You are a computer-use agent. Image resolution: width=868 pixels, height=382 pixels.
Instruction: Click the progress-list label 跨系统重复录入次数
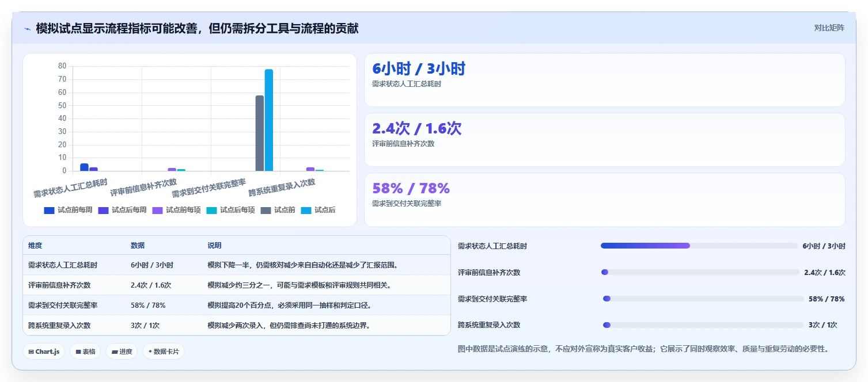pyautogui.click(x=489, y=325)
